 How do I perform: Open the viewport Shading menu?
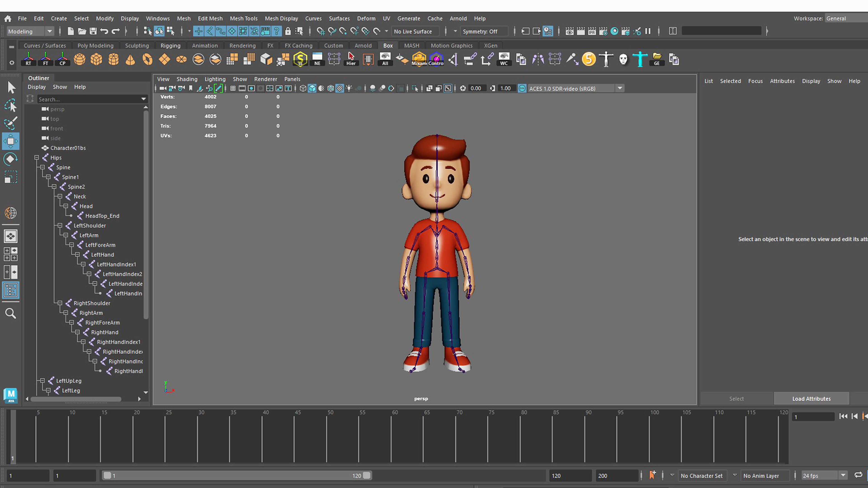coord(187,79)
